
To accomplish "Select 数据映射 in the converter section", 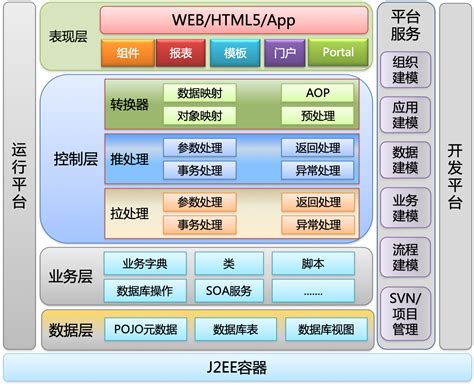I will 200,93.
